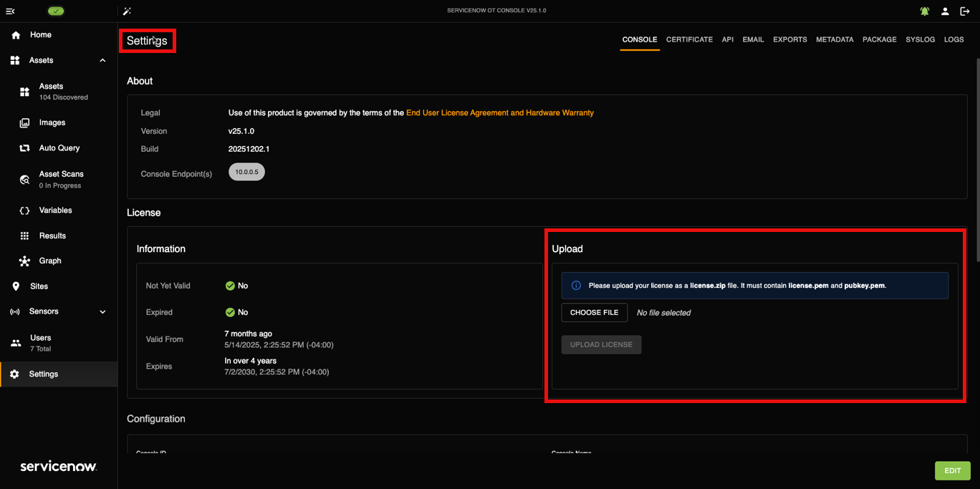This screenshot has width=980, height=489.
Task: Click the Users people icon
Action: click(x=16, y=343)
